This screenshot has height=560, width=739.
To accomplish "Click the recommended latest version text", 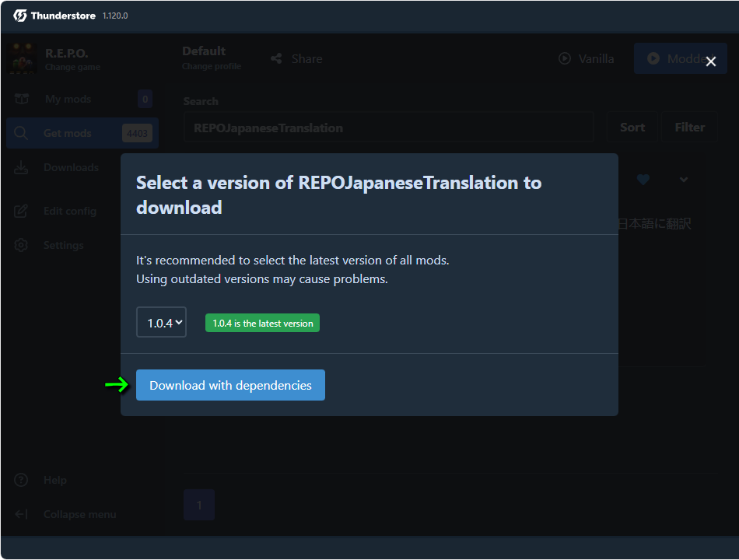I will [292, 261].
